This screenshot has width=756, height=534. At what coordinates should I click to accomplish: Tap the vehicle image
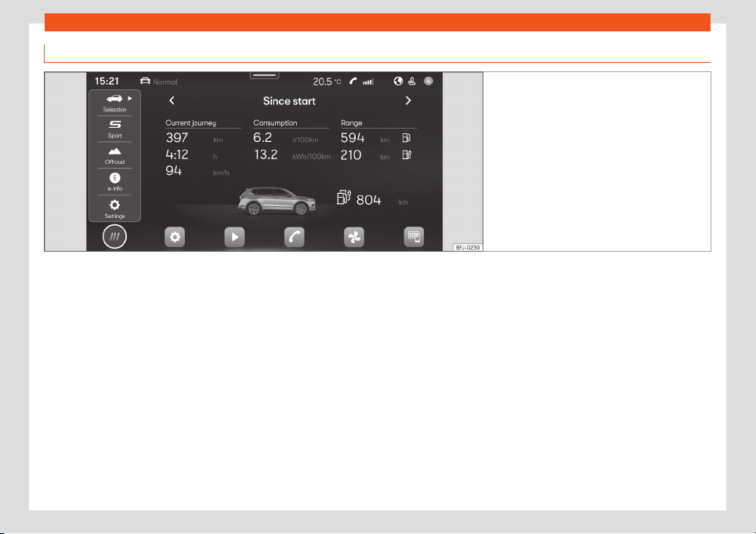277,201
